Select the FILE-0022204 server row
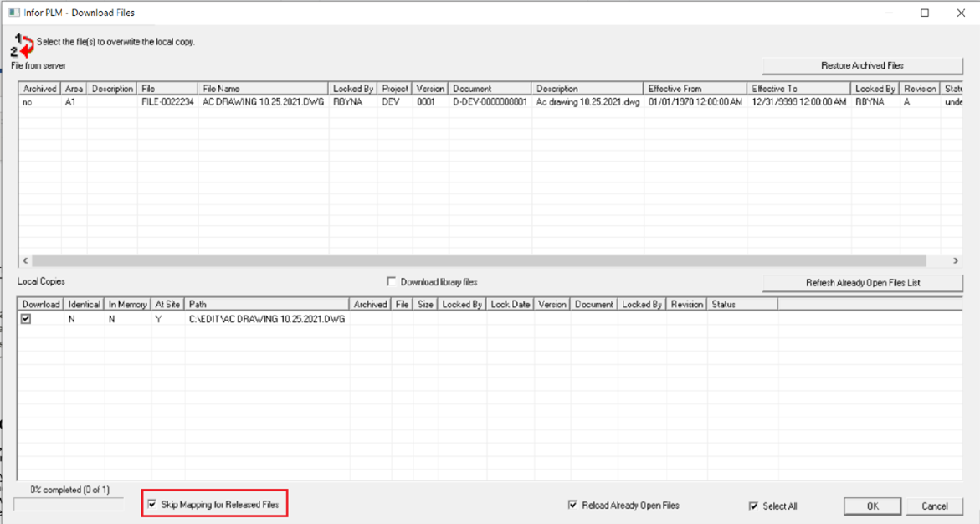Screen dimensions: 980x524 point(167,101)
